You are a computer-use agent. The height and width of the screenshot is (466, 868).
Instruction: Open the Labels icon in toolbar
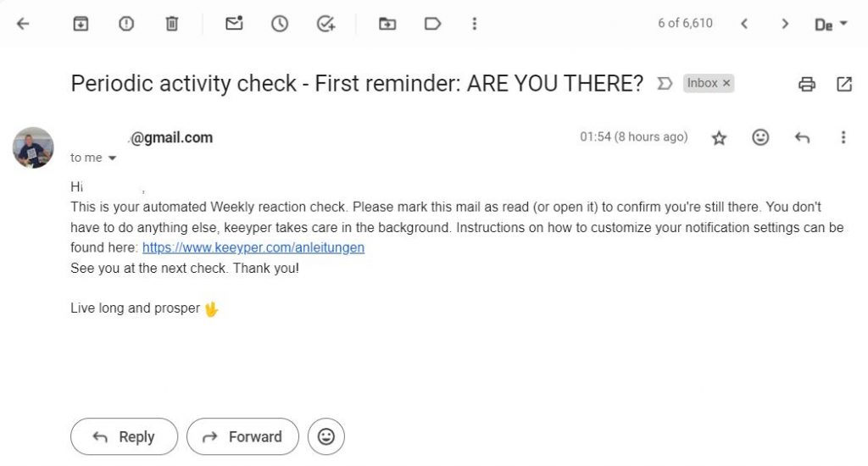[x=432, y=25]
